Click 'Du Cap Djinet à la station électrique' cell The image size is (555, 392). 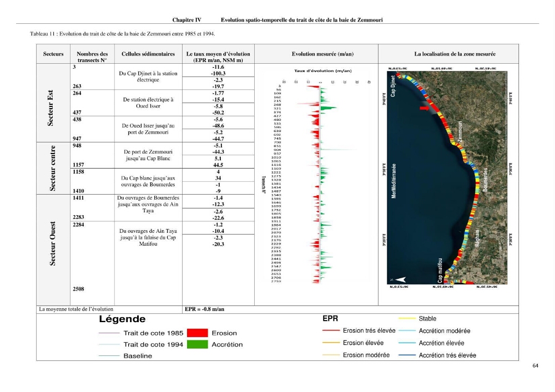click(148, 77)
